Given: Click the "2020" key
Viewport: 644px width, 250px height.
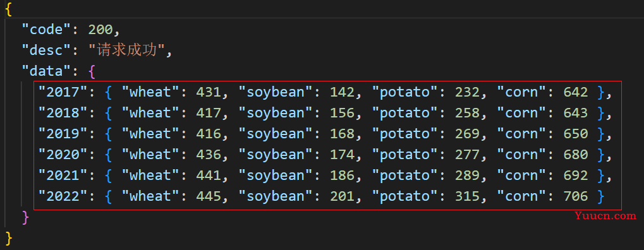Looking at the screenshot, I should point(63,155).
